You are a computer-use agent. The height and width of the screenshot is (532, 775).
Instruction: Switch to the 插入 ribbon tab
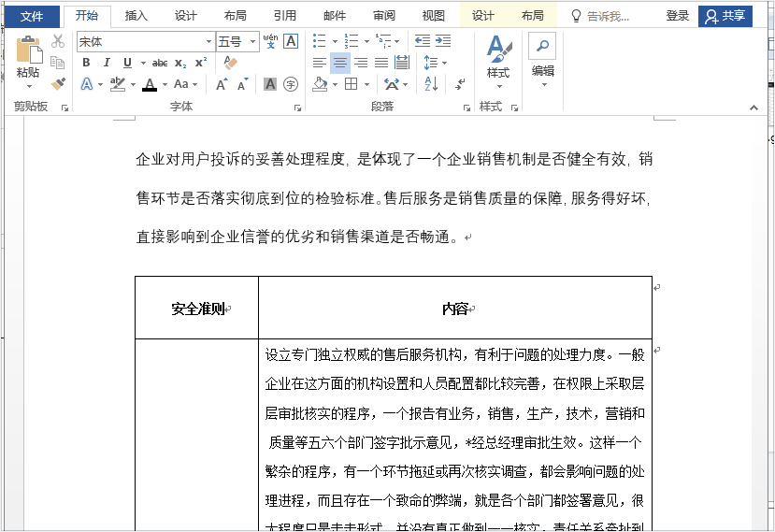pyautogui.click(x=136, y=16)
